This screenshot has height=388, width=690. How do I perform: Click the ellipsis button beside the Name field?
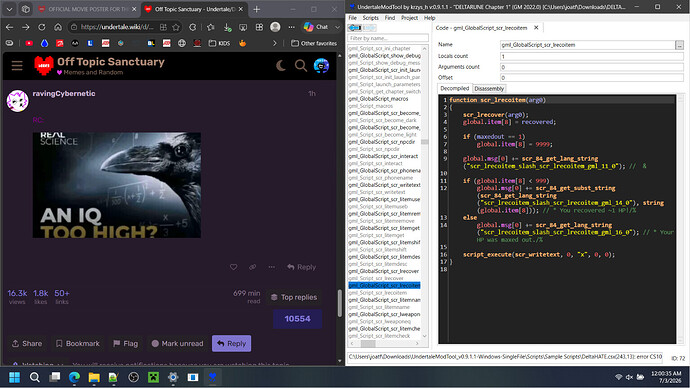pyautogui.click(x=679, y=45)
